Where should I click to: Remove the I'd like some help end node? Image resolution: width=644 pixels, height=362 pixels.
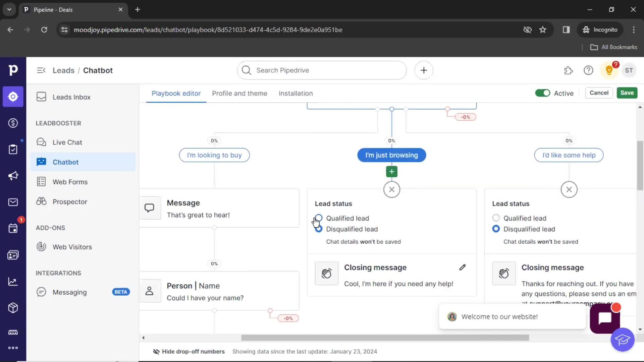569,189
